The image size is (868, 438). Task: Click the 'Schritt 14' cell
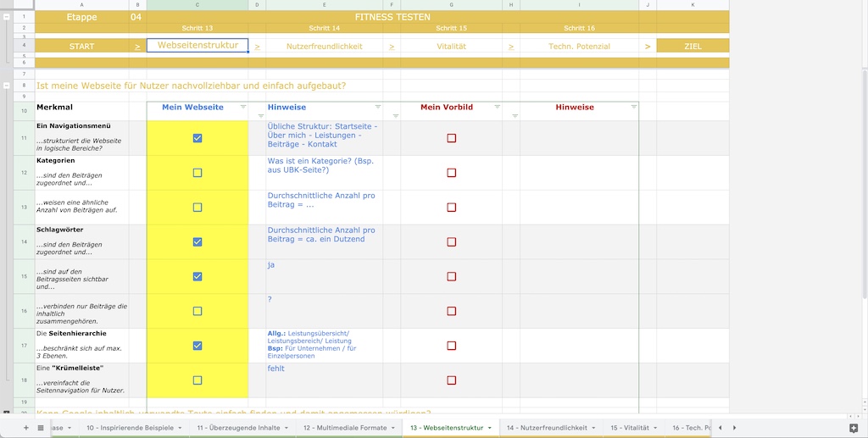[x=325, y=28]
